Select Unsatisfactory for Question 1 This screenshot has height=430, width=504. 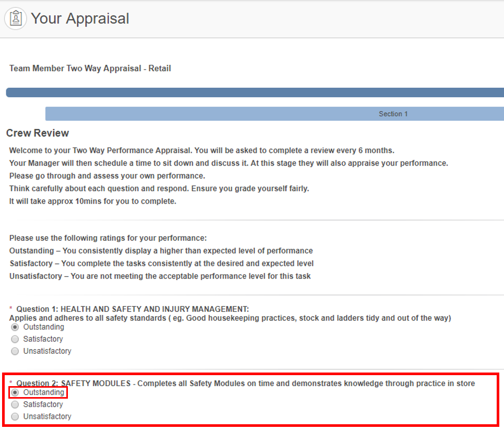click(x=15, y=351)
